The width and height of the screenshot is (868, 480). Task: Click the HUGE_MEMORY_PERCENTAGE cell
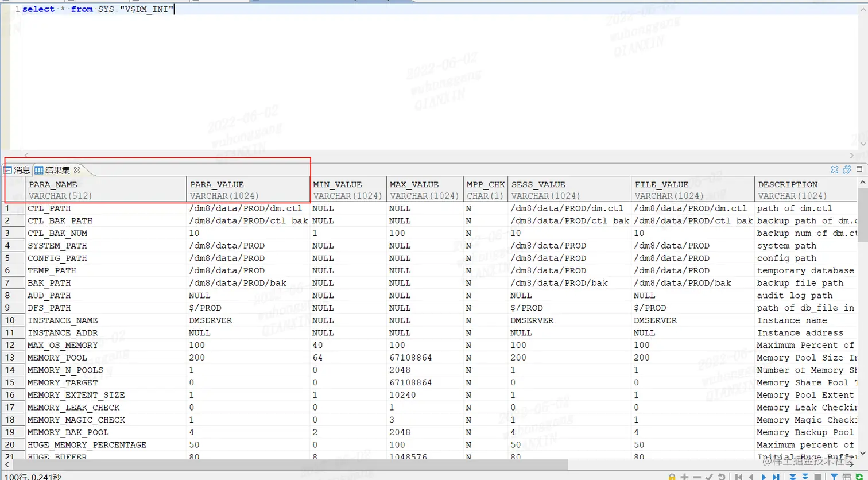pos(106,445)
